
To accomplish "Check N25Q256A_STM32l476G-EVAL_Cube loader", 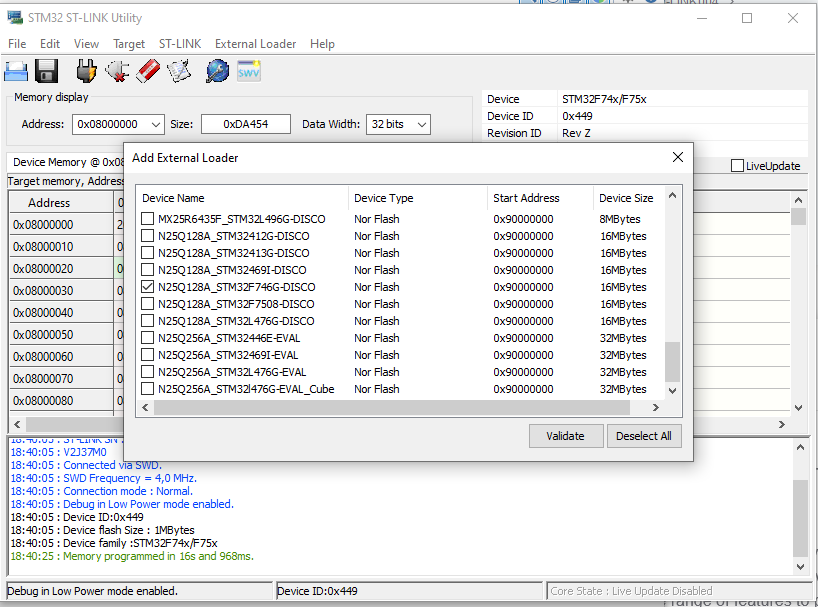I will tap(148, 389).
